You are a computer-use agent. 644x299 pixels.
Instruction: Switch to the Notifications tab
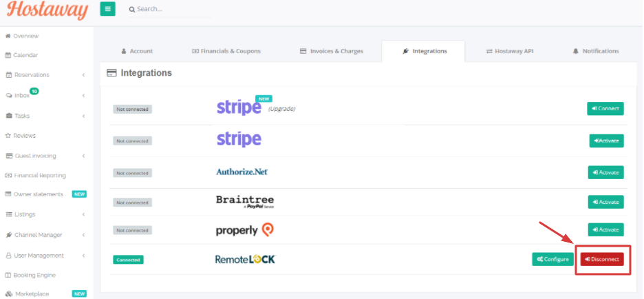pos(595,52)
